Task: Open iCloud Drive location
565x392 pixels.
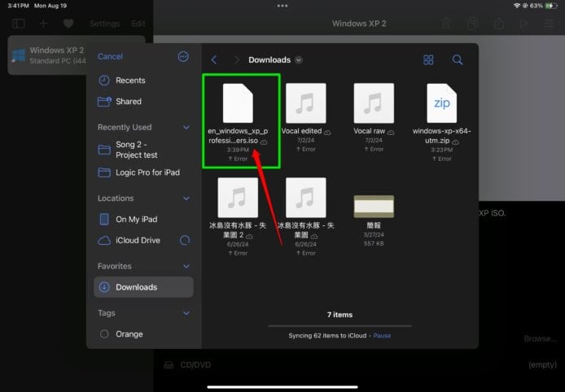Action: (x=138, y=241)
